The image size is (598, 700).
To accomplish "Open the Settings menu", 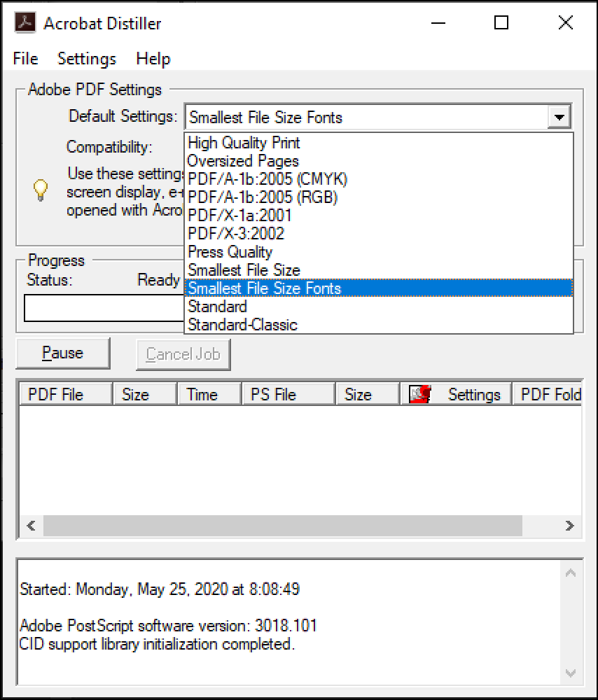I will pyautogui.click(x=87, y=59).
